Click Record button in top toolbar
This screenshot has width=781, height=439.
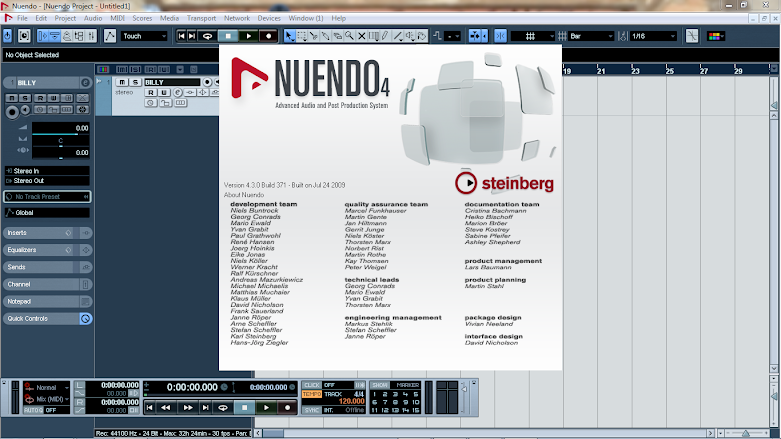[x=268, y=36]
